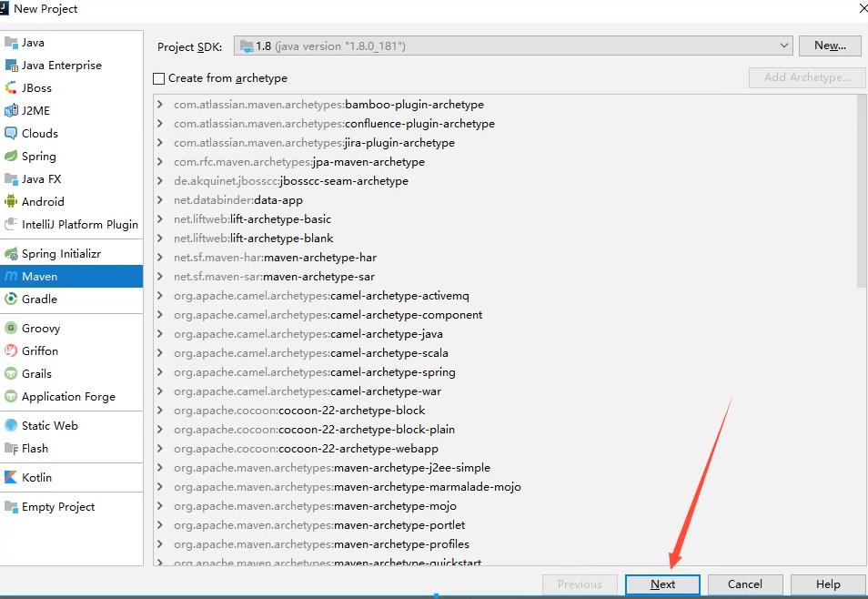This screenshot has width=868, height=599.
Task: Select maven-archetype-j2ee-simple row
Action: pyautogui.click(x=505, y=467)
